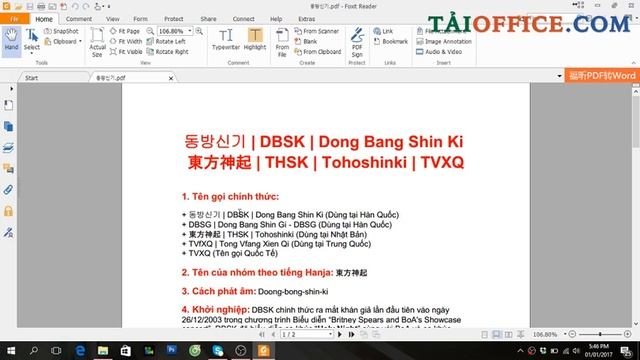This screenshot has height=360, width=640.
Task: Expand the Clipboard dropdown arrow
Action: pos(80,41)
